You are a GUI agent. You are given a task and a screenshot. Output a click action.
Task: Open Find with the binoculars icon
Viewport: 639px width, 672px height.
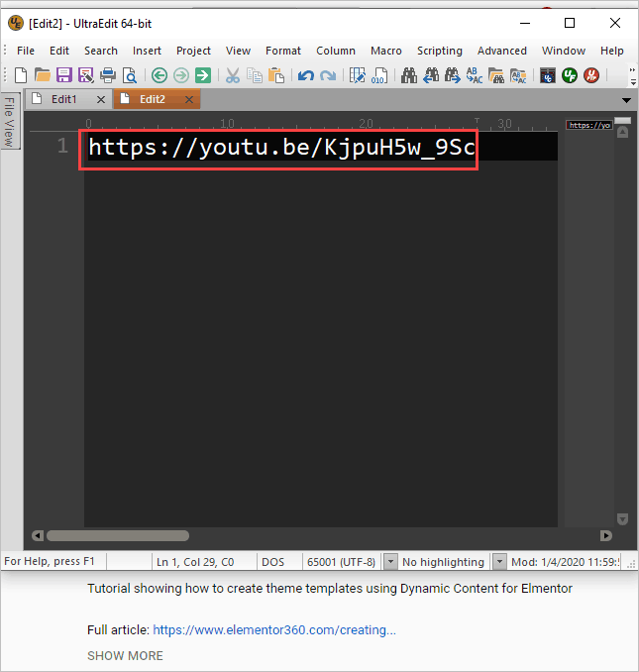pos(409,75)
